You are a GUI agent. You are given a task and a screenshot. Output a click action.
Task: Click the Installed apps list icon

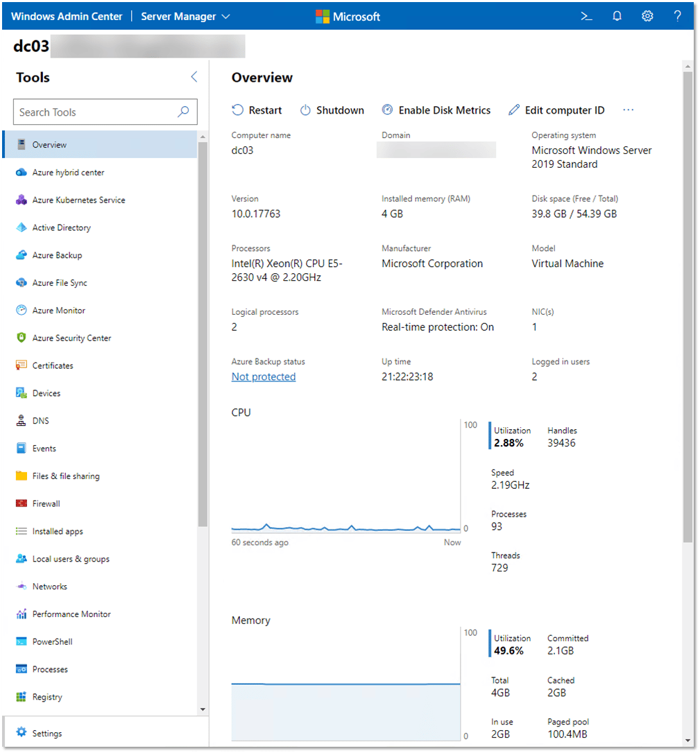coord(21,531)
